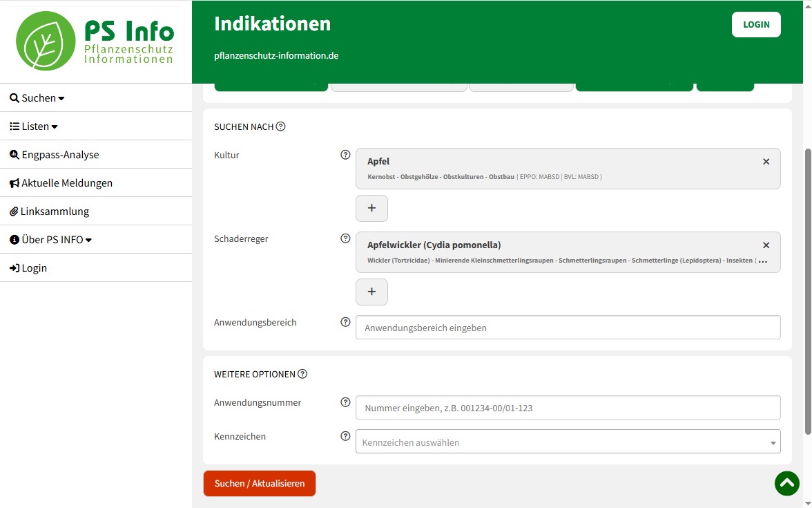Open help icon next to Kultur

[x=346, y=155]
